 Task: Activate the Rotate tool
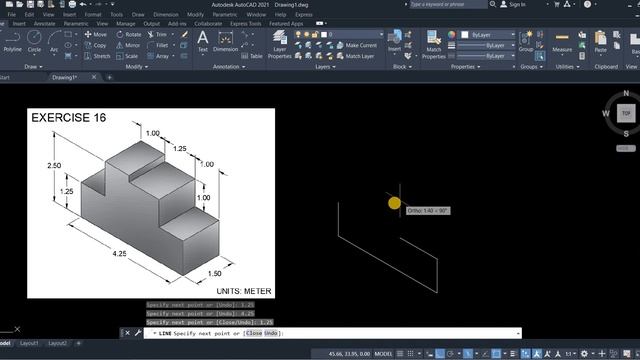[x=129, y=35]
